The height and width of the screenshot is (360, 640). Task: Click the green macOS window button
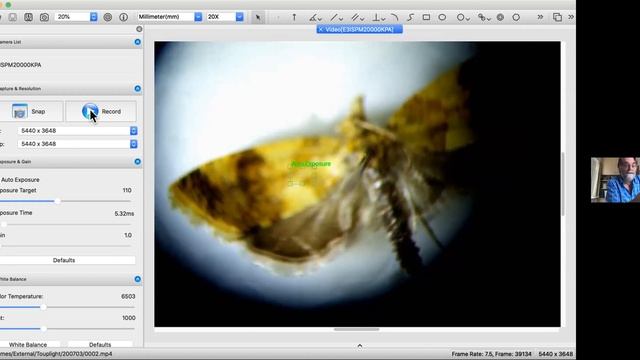pos(8,5)
